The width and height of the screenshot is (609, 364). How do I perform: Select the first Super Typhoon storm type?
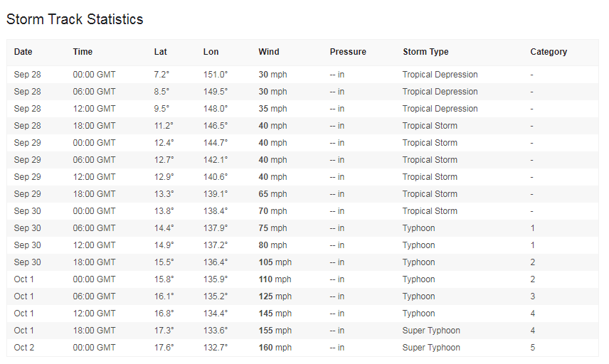pos(431,331)
